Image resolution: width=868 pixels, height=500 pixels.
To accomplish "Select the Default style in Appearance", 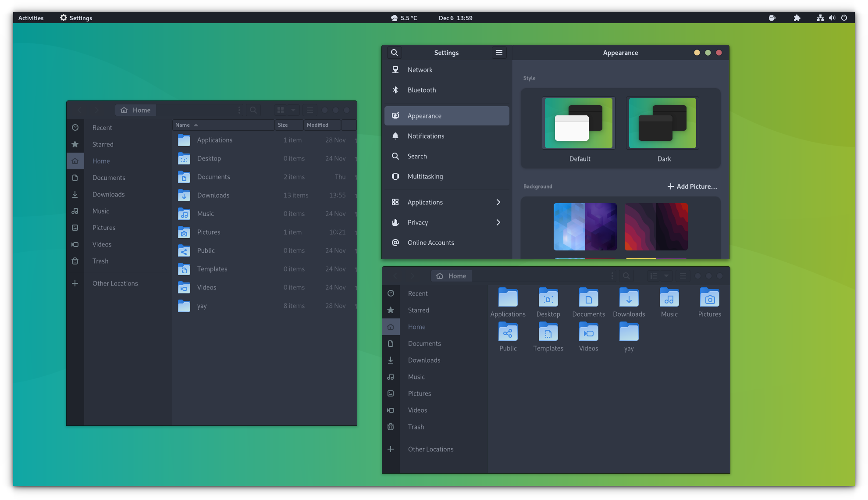I will pyautogui.click(x=578, y=123).
